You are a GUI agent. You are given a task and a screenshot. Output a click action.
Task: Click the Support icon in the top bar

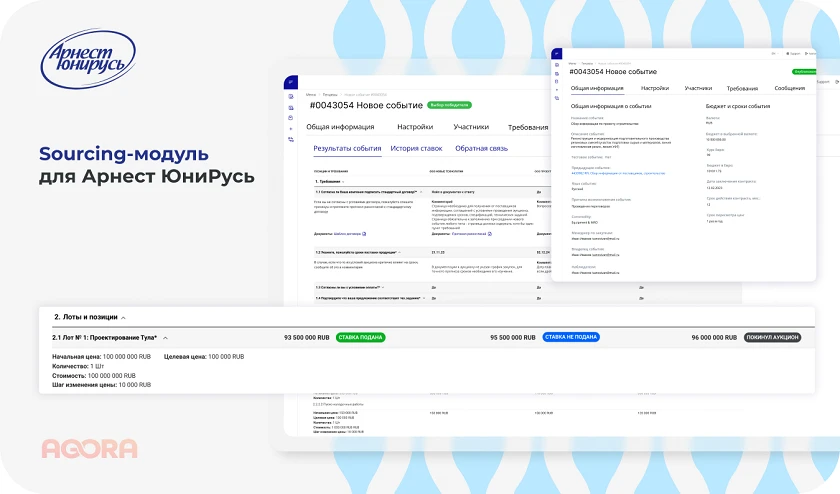pos(788,54)
